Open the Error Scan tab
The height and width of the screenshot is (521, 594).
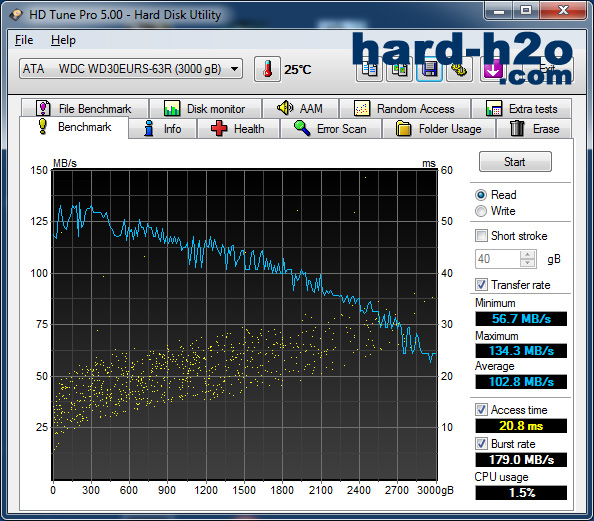pyautogui.click(x=331, y=129)
